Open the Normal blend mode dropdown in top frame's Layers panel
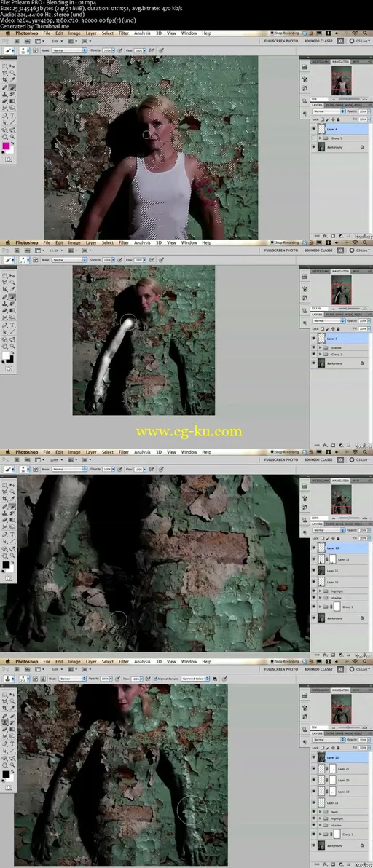The height and width of the screenshot is (868, 373). coord(329,111)
